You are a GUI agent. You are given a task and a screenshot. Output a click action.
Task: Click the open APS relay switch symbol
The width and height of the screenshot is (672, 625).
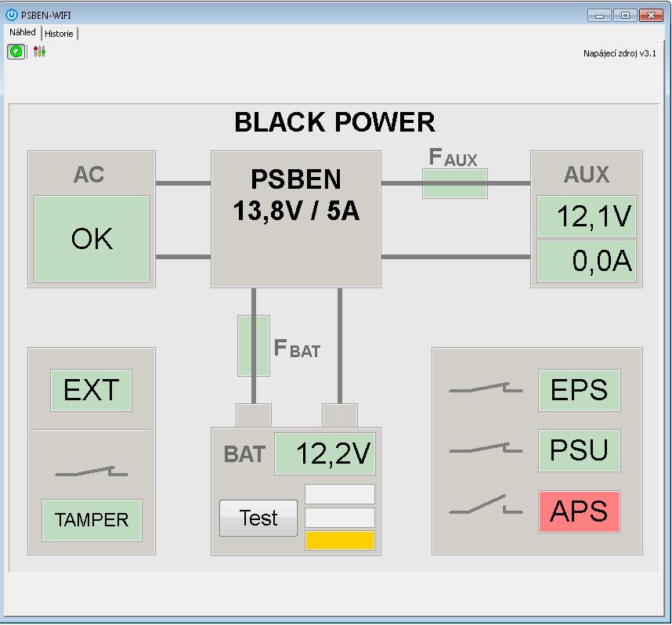[486, 507]
